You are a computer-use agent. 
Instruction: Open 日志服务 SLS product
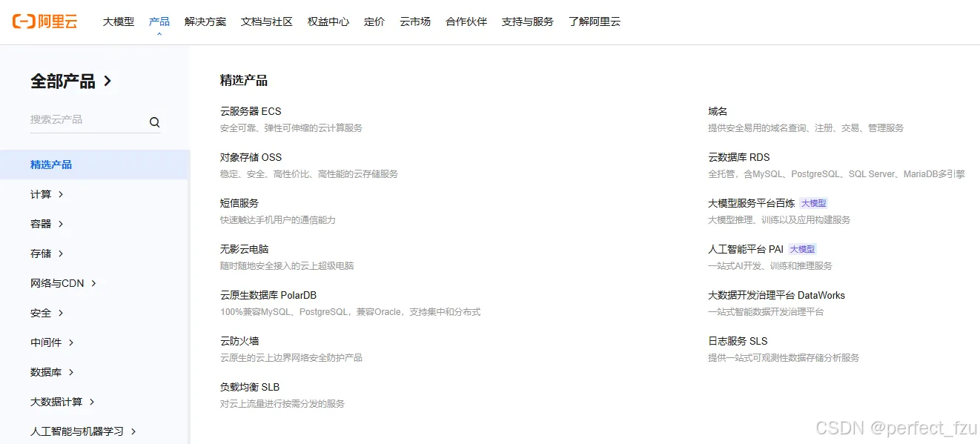point(738,340)
